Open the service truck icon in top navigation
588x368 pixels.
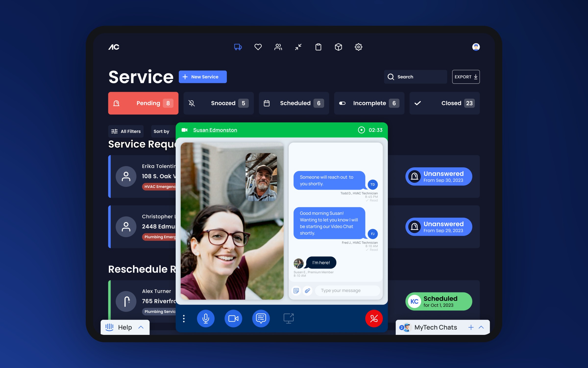click(x=238, y=47)
